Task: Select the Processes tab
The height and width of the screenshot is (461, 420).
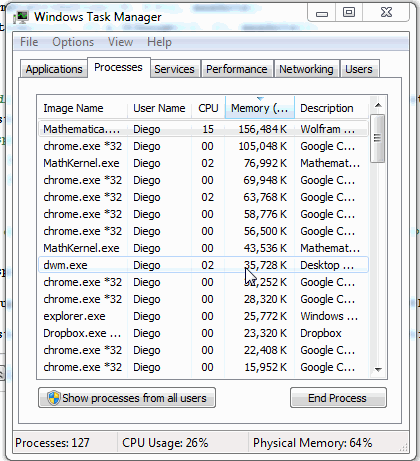Action: tap(118, 67)
